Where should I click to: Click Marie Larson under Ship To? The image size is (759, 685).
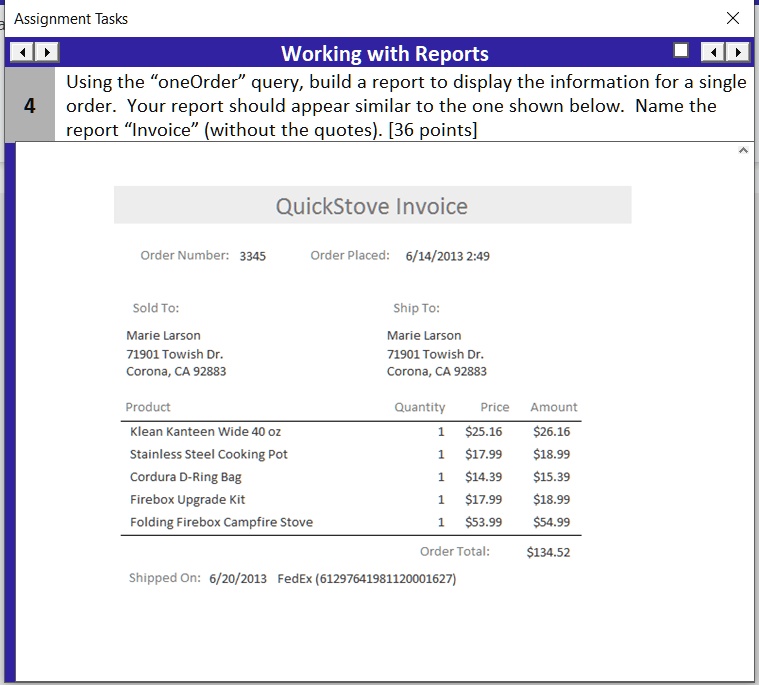pos(424,335)
